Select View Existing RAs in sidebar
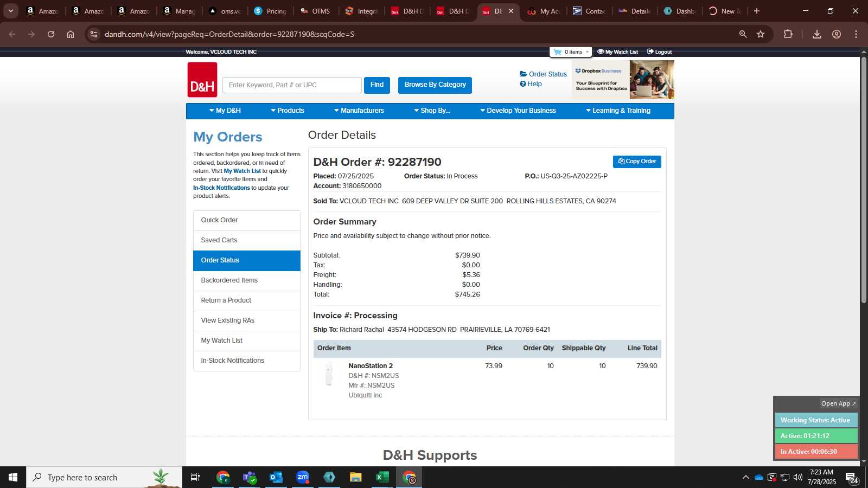This screenshot has width=868, height=488. pyautogui.click(x=247, y=321)
